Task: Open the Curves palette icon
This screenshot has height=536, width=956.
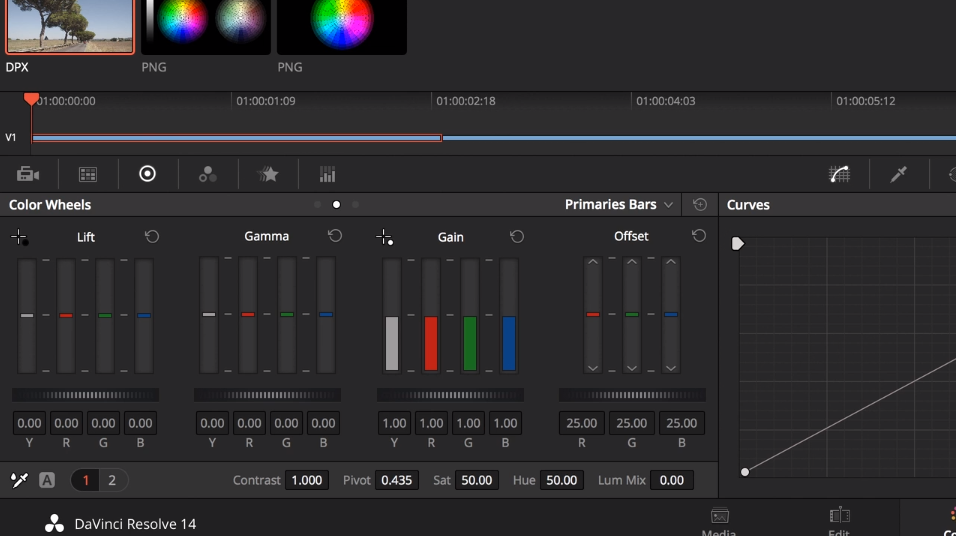Action: coord(840,174)
